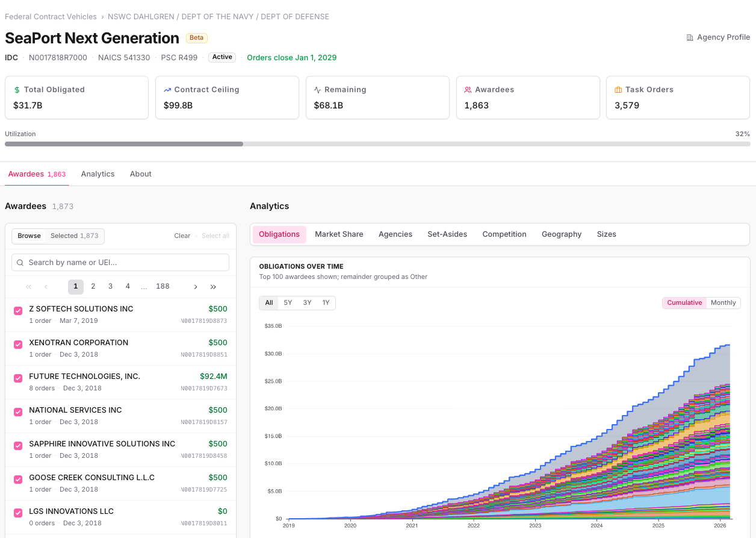Open the Awardees 1,863 tab
The height and width of the screenshot is (538, 756).
tap(37, 174)
